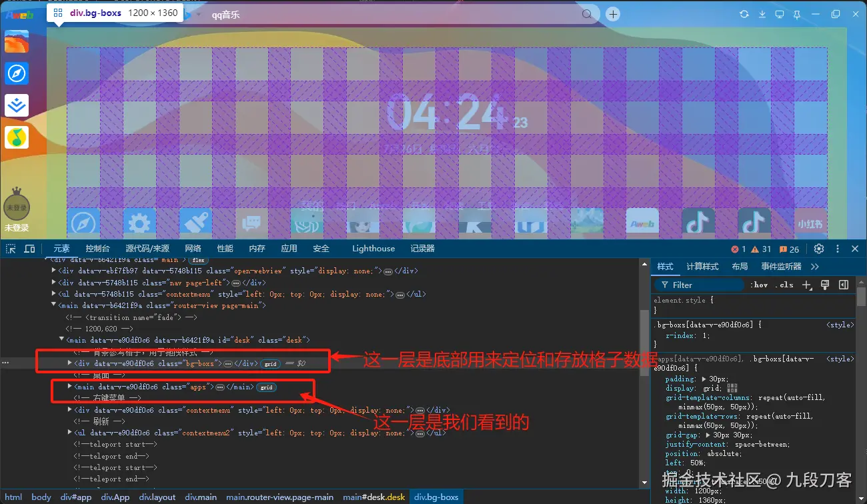The width and height of the screenshot is (867, 504).
Task: Open the 网络 panel
Action: 193,248
